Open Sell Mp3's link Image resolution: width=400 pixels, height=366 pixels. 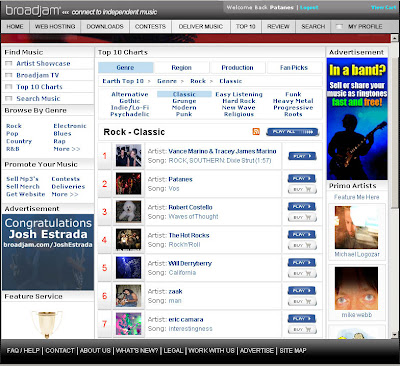[x=22, y=179]
